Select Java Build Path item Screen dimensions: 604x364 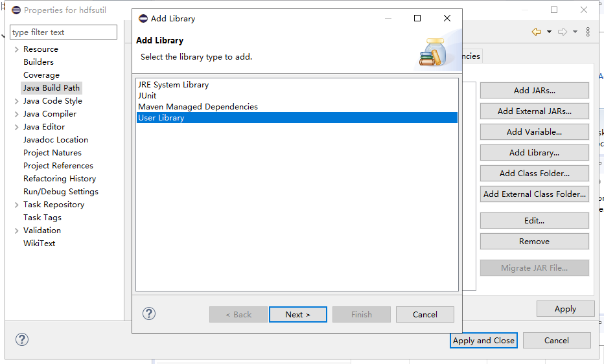51,88
